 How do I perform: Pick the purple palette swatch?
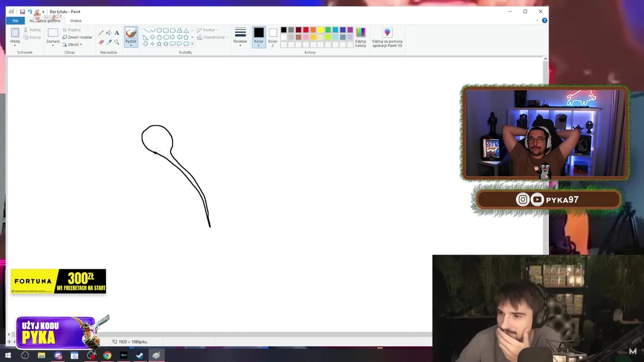pos(350,30)
